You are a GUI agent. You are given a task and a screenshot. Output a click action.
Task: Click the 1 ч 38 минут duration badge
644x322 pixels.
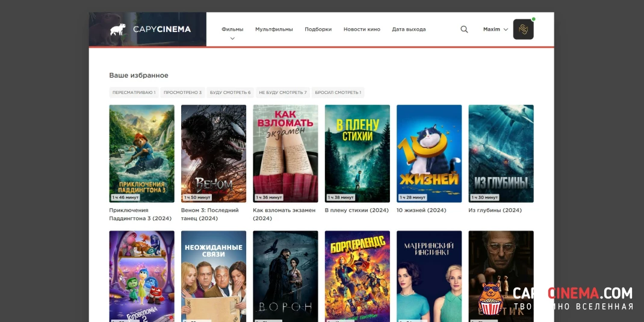[341, 197]
